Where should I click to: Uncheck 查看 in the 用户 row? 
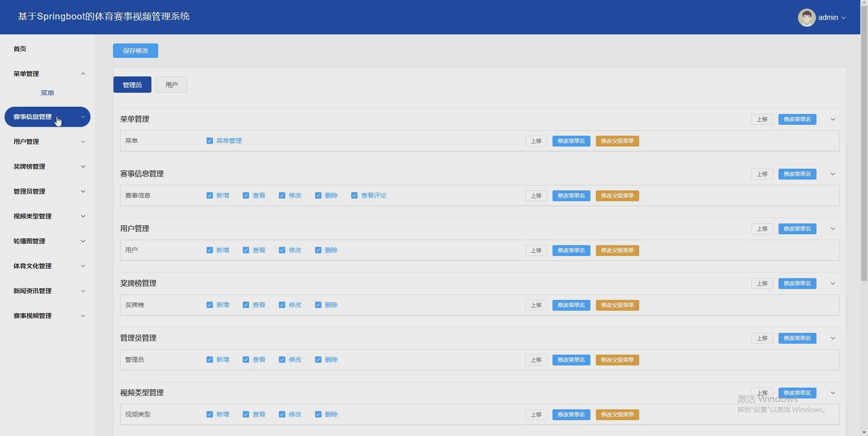(x=246, y=250)
